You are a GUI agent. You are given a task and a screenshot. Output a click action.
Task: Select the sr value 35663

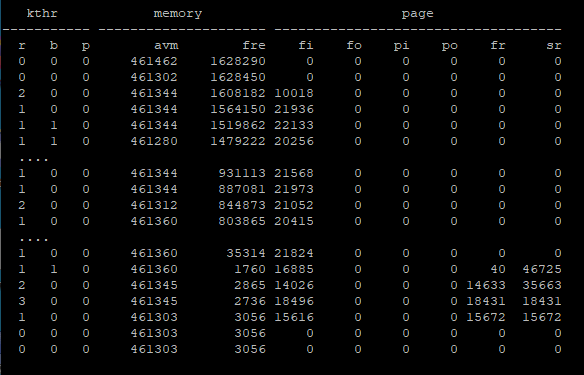[x=542, y=286]
